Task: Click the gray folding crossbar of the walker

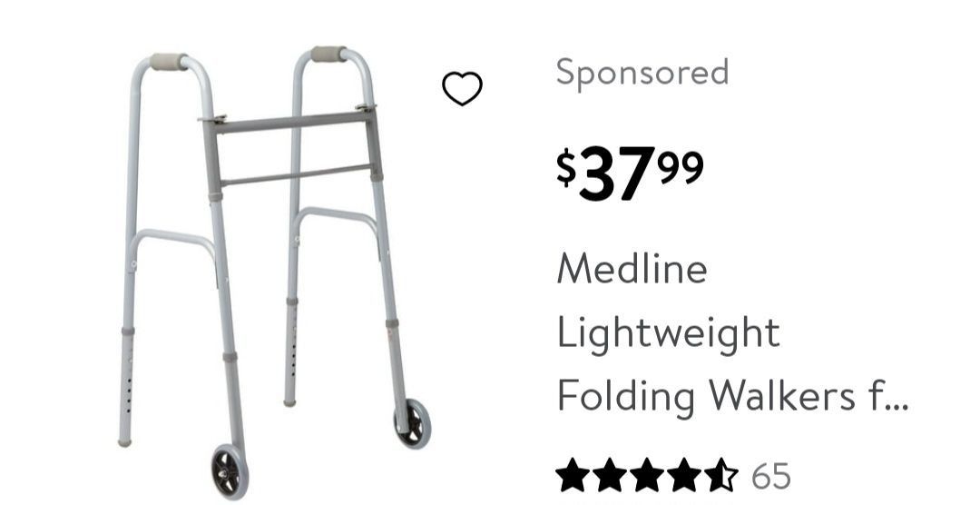Action: (292, 121)
